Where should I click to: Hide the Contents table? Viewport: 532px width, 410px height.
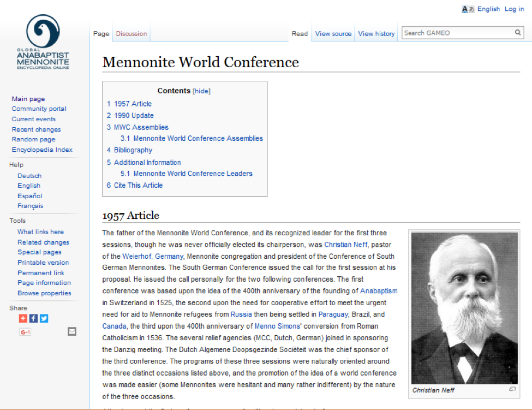tap(201, 91)
